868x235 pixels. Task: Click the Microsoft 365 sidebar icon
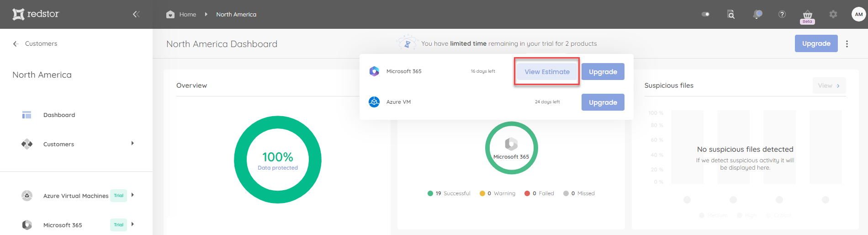pyautogui.click(x=27, y=225)
